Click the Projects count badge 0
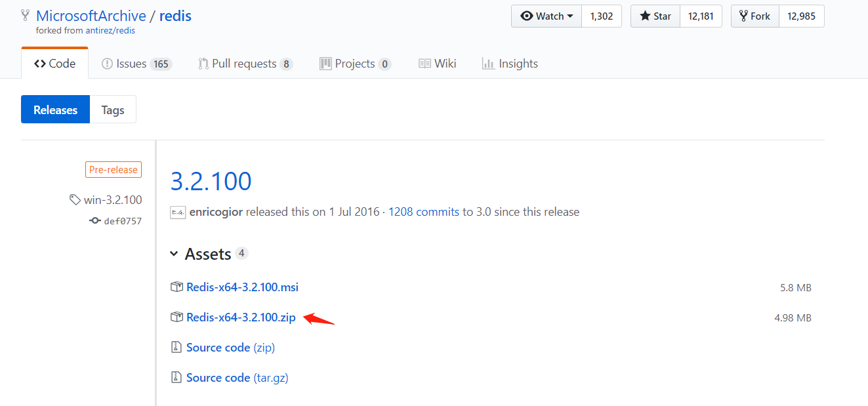This screenshot has height=406, width=868. pyautogui.click(x=384, y=64)
